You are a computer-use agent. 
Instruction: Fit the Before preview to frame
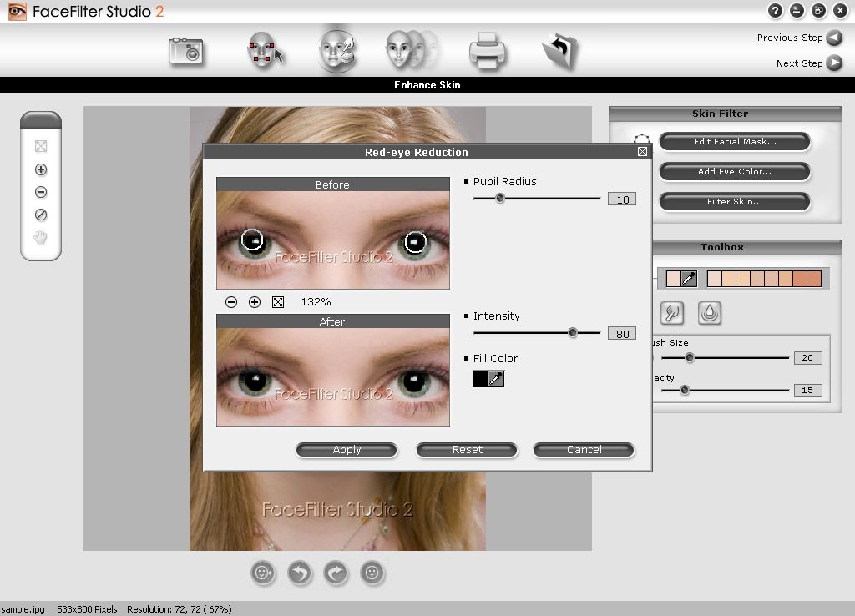pos(278,302)
